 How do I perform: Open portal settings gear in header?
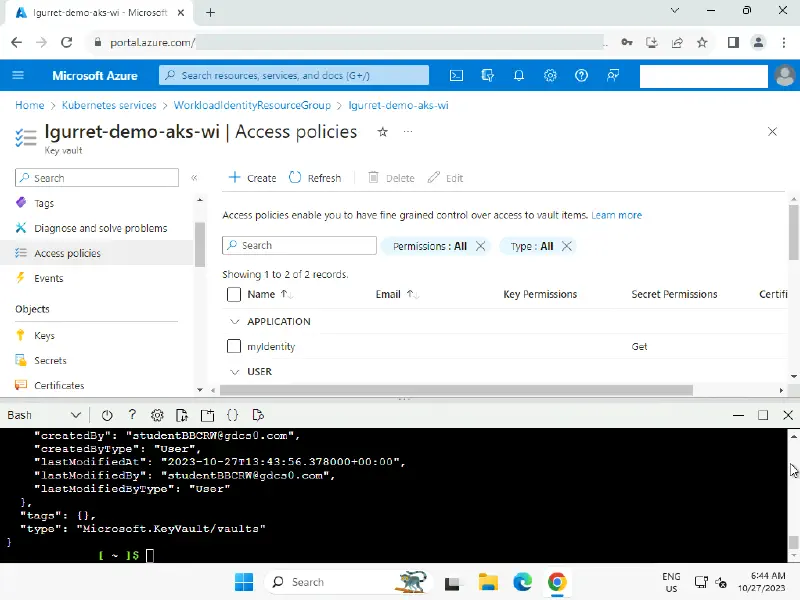coord(550,75)
